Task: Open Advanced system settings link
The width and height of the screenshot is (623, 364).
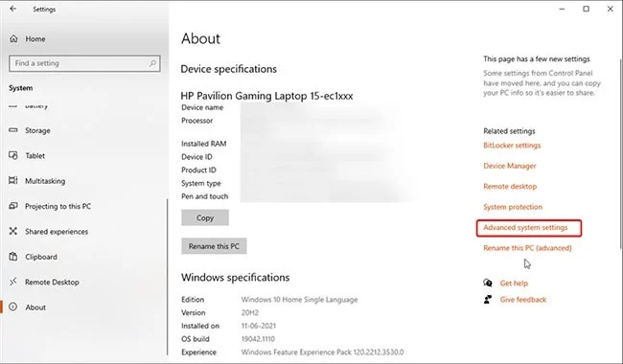Action: [525, 227]
